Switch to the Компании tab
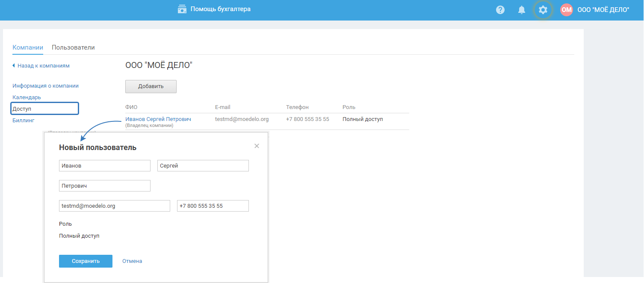The height and width of the screenshot is (283, 644). [28, 47]
